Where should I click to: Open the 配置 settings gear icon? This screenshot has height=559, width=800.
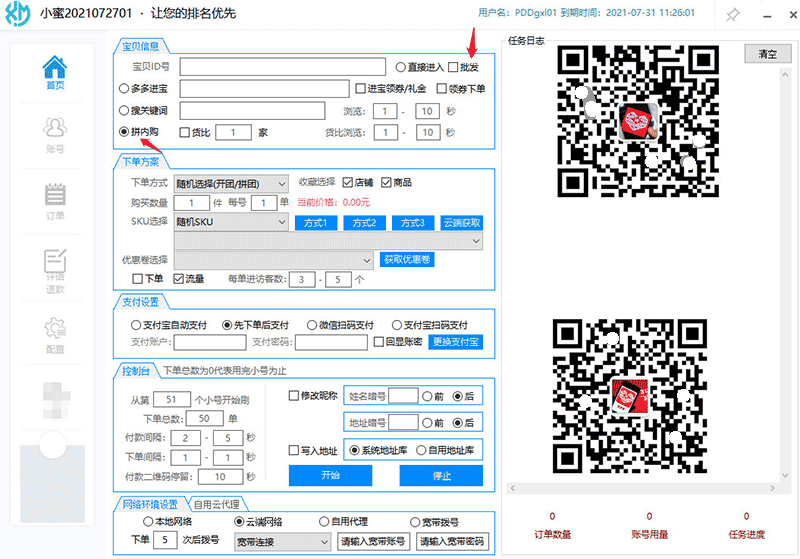coord(55,336)
